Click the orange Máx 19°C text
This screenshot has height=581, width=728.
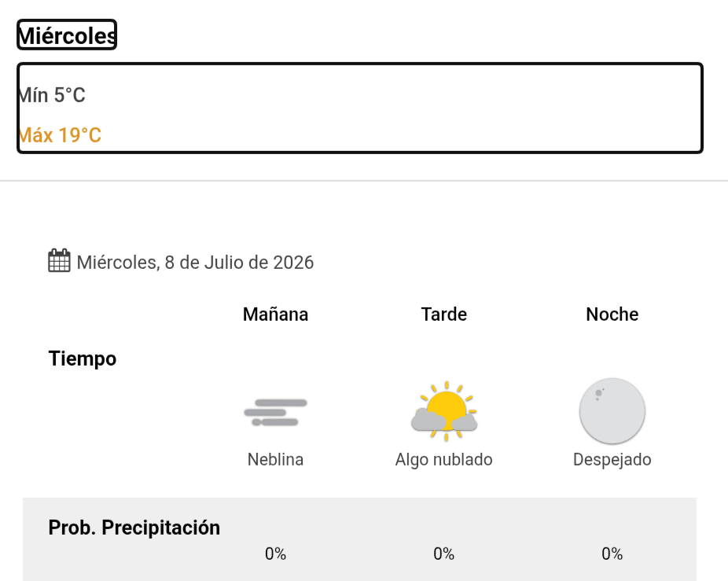point(60,135)
